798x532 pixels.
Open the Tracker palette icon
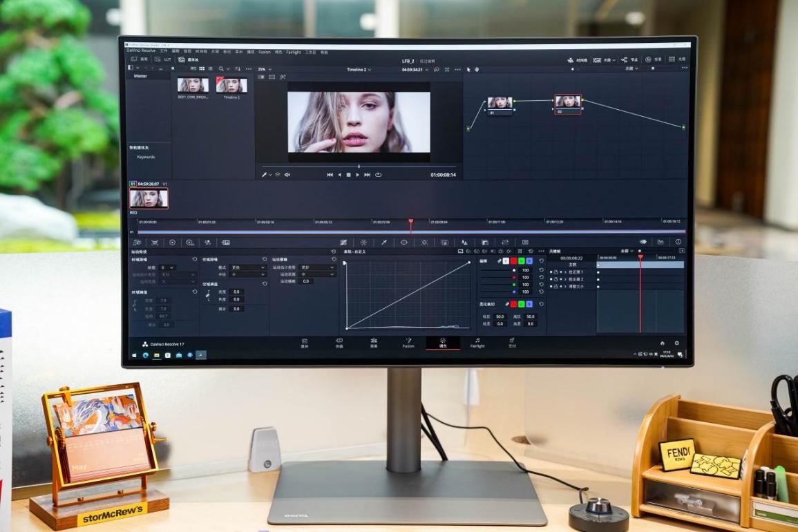tap(424, 243)
